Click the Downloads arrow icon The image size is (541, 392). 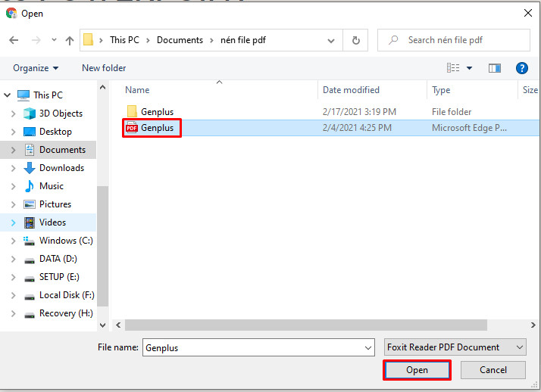pos(30,168)
